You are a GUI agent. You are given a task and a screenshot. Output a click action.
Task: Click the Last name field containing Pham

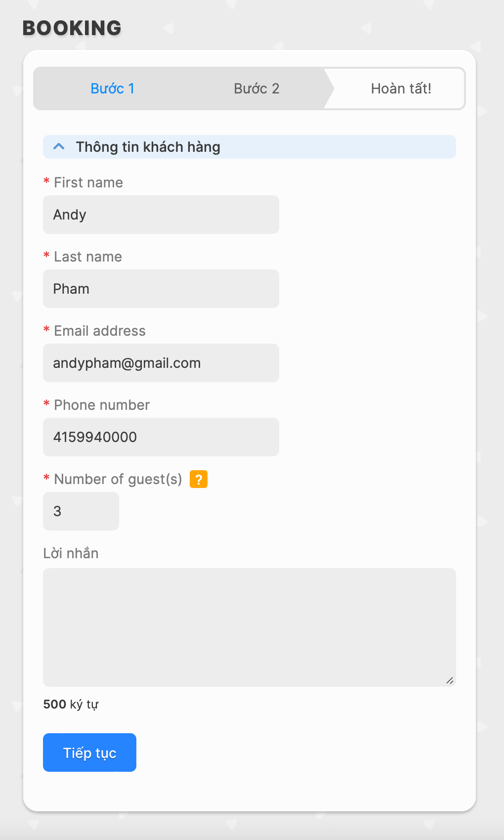[161, 289]
